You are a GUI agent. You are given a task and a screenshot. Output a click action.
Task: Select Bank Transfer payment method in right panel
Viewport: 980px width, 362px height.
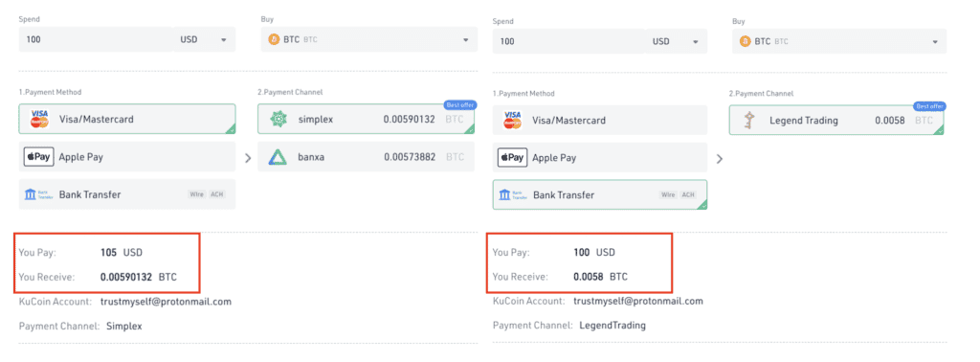click(x=600, y=195)
